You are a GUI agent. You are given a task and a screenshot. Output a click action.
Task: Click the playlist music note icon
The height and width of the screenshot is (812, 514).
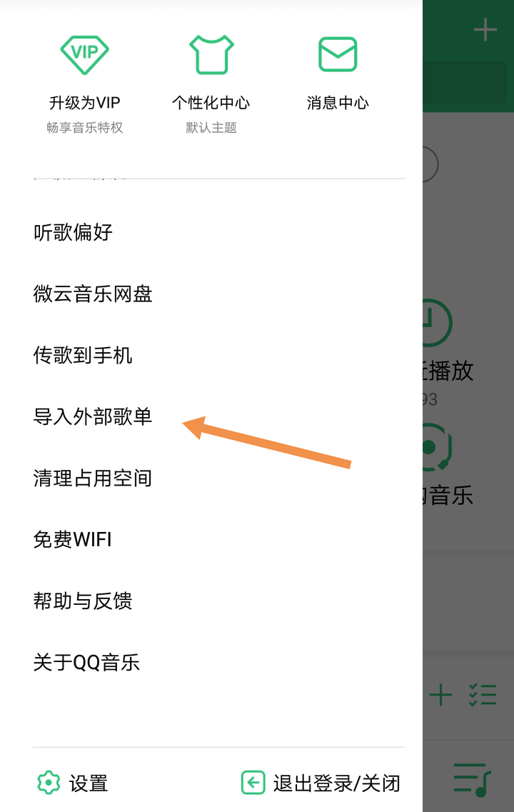click(x=472, y=779)
